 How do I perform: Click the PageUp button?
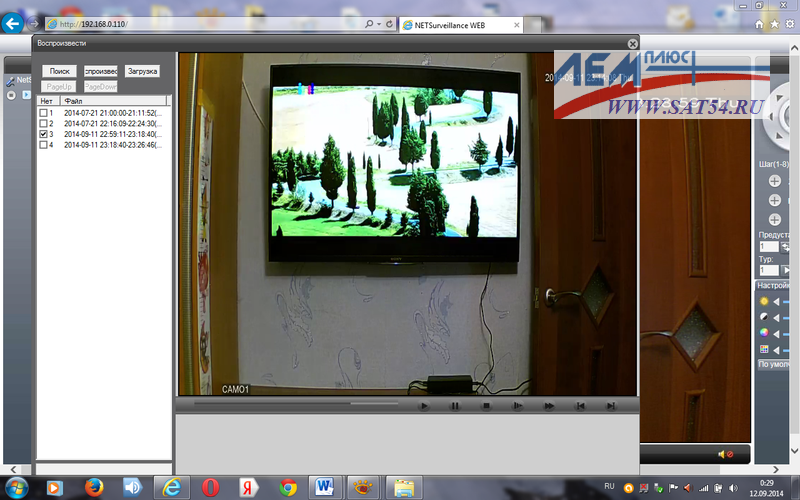[x=59, y=87]
